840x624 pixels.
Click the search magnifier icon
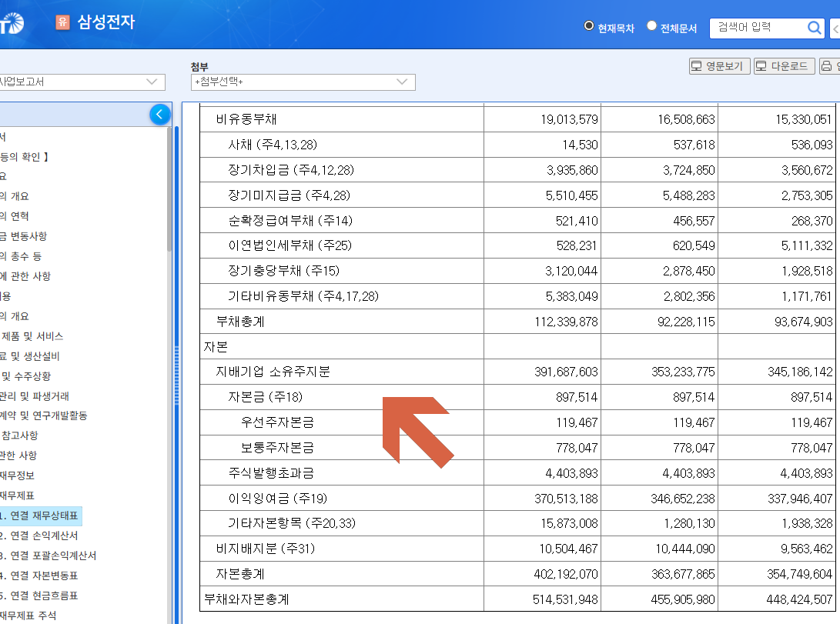pyautogui.click(x=814, y=28)
